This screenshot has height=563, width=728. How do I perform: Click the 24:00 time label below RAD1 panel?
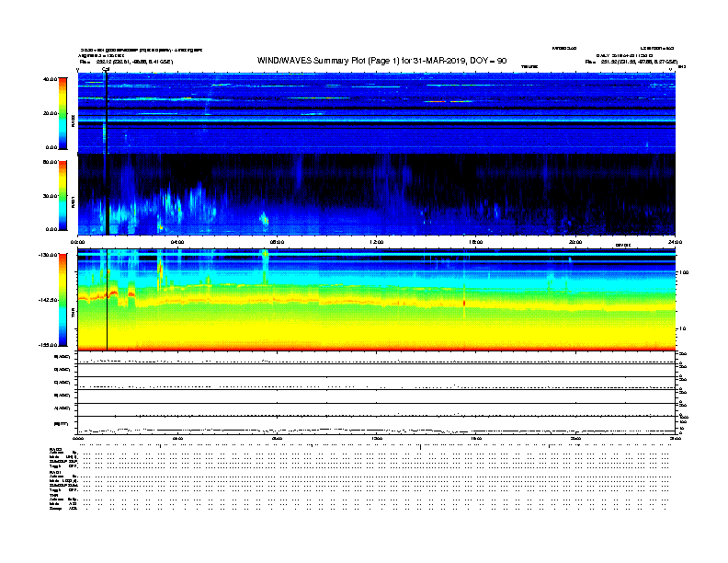[x=675, y=242]
